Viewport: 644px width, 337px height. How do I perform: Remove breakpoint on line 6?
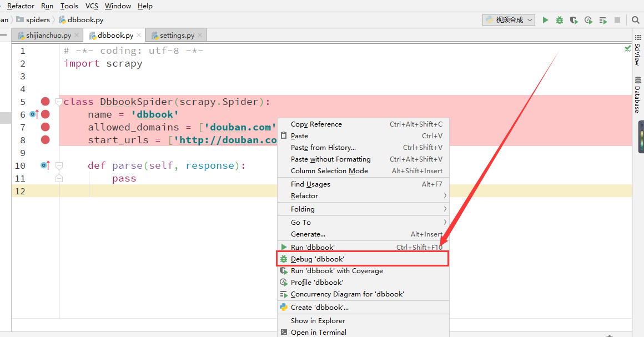click(x=45, y=114)
